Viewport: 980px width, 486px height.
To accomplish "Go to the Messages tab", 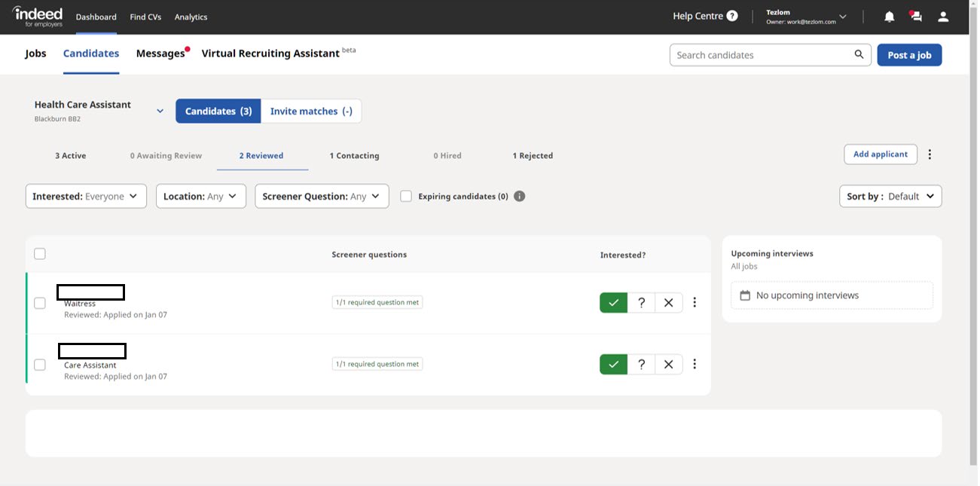I will [x=160, y=53].
